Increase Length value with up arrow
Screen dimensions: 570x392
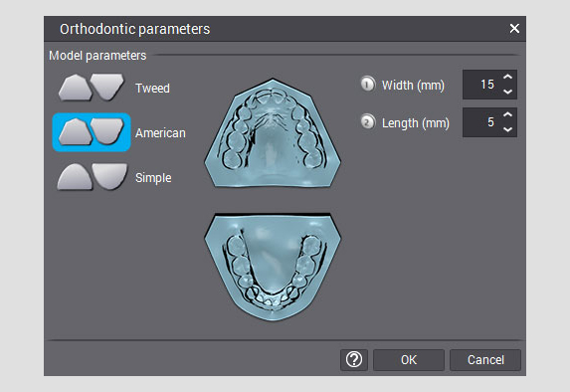tap(508, 114)
